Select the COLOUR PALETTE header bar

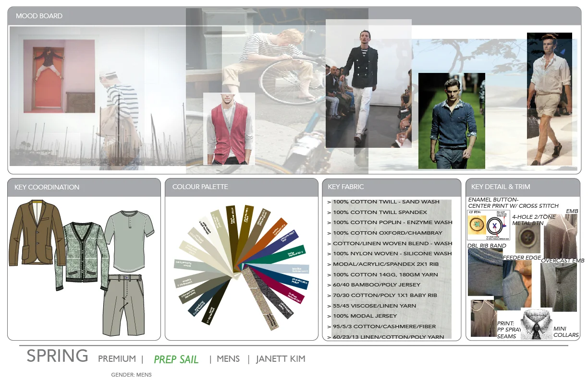(200, 187)
